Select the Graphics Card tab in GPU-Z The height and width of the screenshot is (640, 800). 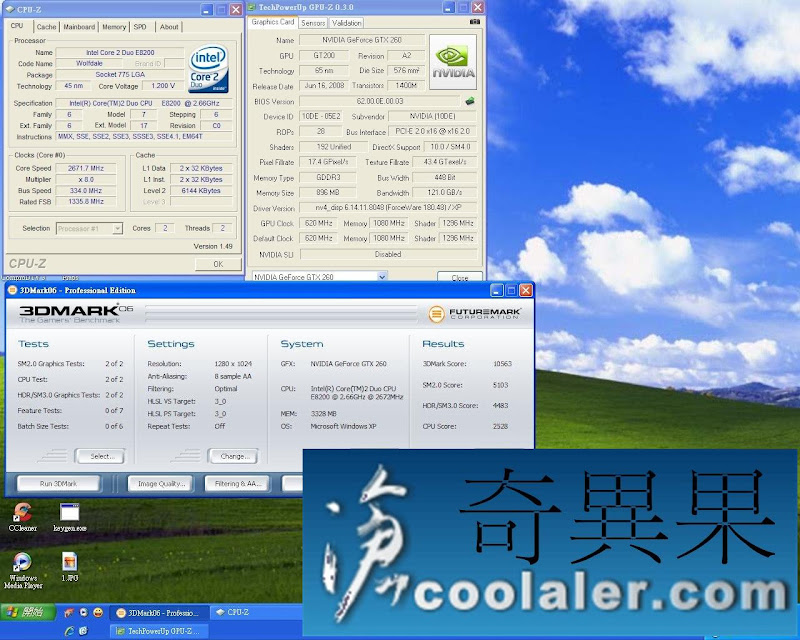tap(273, 22)
